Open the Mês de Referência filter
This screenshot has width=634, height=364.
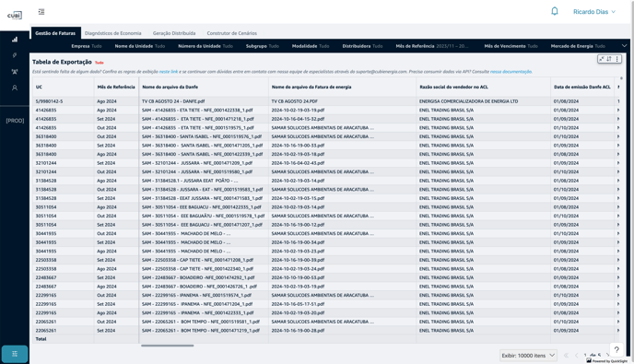tap(432, 46)
